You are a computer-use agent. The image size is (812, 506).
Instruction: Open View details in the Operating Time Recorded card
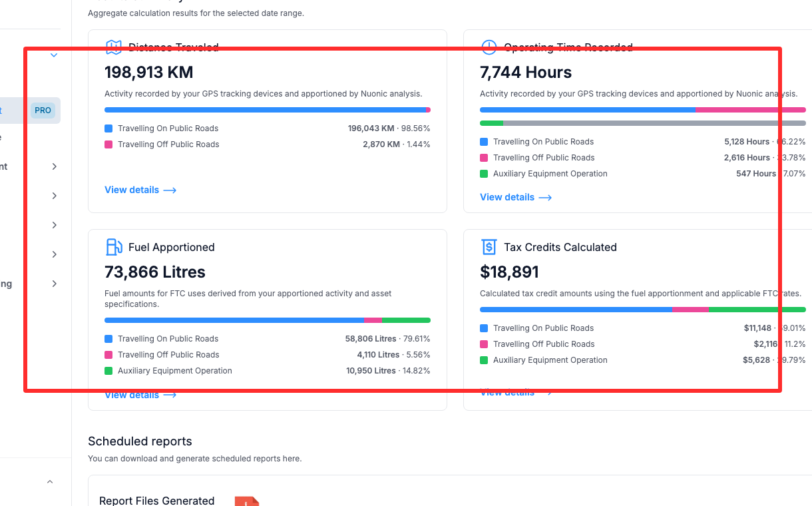(x=507, y=197)
